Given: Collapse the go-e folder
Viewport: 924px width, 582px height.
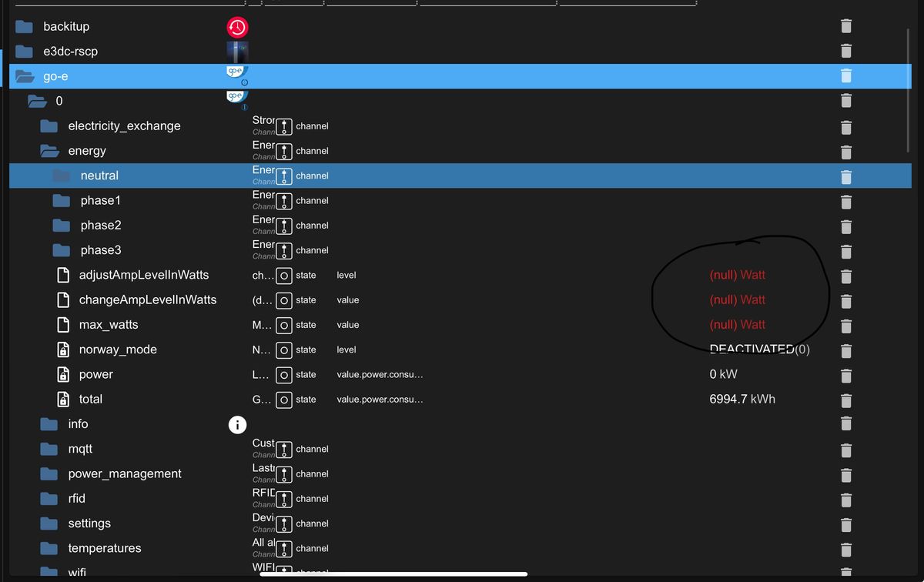Looking at the screenshot, I should pos(25,76).
